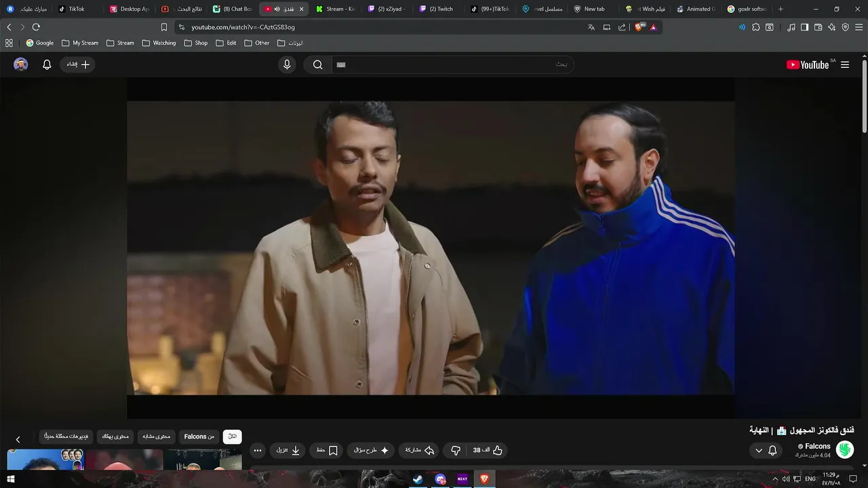Switch to the Stream - Kick tab
The height and width of the screenshot is (488, 868).
(x=335, y=9)
